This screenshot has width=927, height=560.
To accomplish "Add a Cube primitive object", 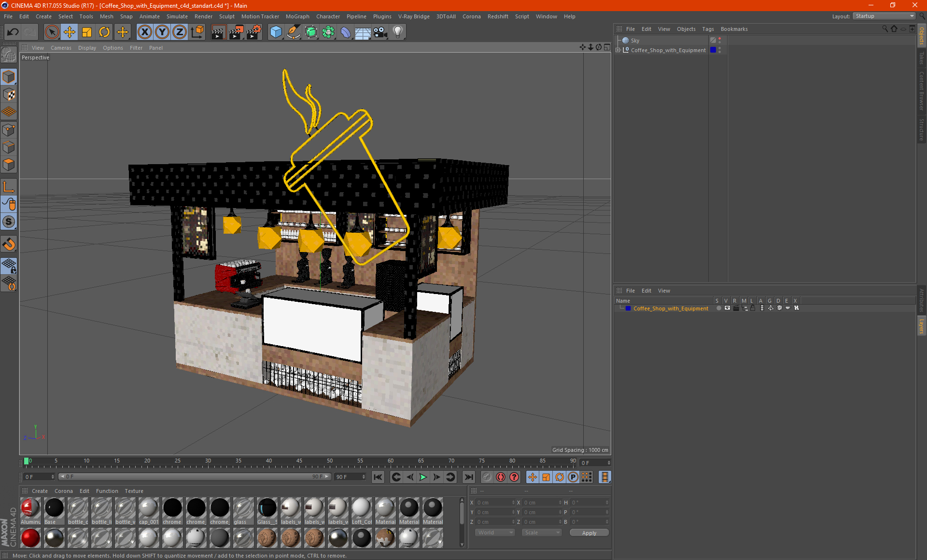I will point(276,32).
